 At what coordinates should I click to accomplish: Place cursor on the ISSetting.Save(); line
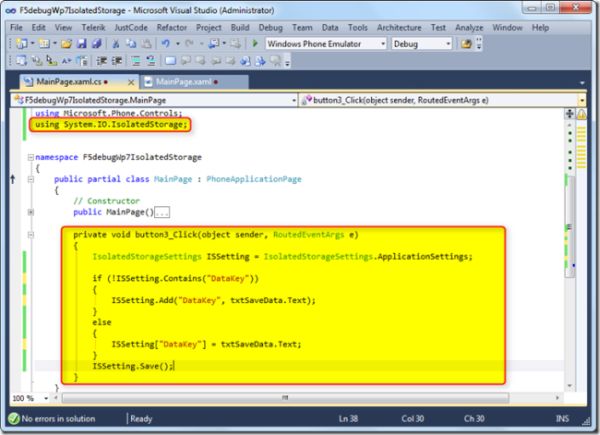pyautogui.click(x=133, y=366)
